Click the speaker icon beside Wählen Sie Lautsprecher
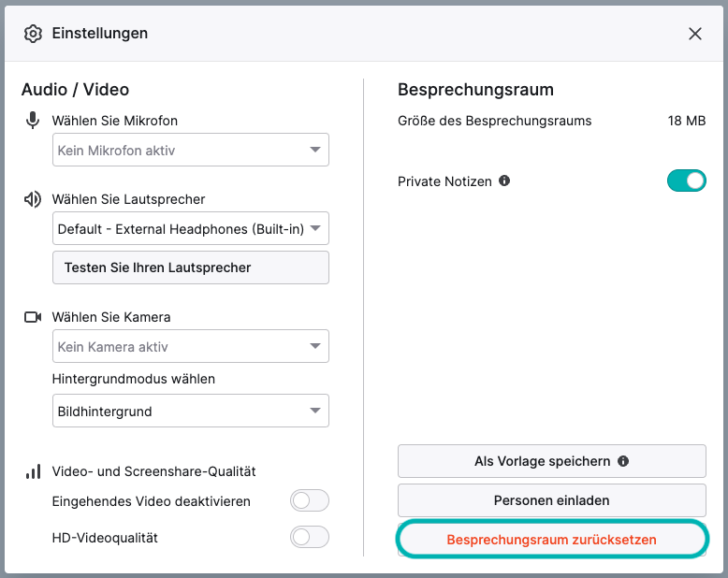The image size is (728, 578). (33, 199)
